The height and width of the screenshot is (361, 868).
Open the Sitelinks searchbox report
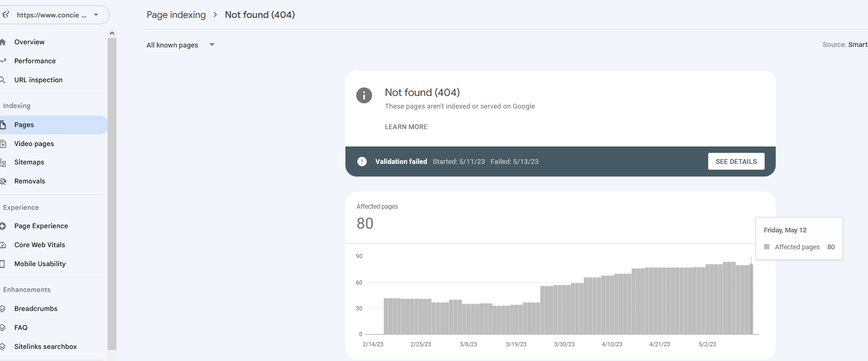click(45, 346)
